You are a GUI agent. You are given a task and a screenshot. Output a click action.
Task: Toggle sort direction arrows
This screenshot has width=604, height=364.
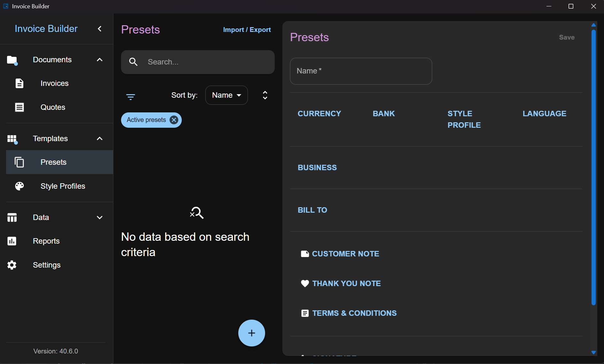265,95
